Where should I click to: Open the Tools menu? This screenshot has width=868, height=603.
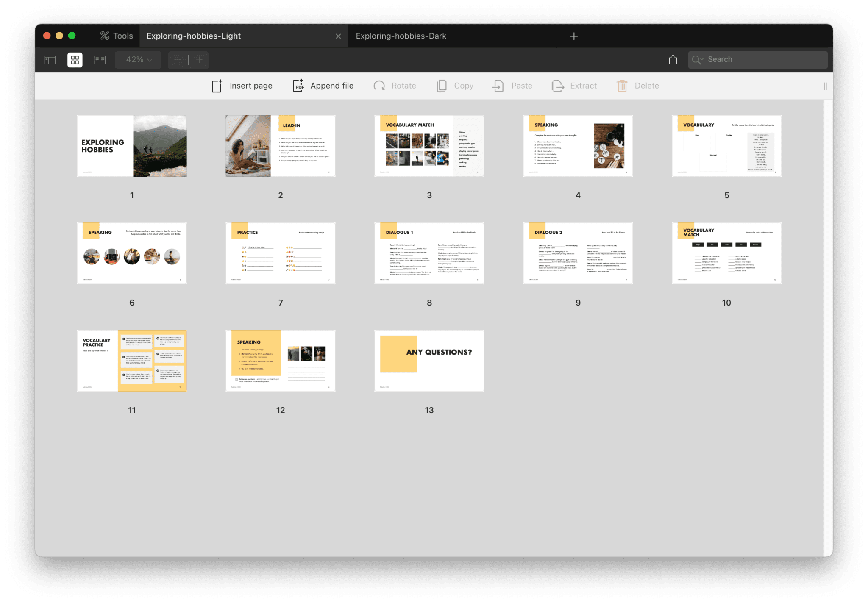(117, 36)
